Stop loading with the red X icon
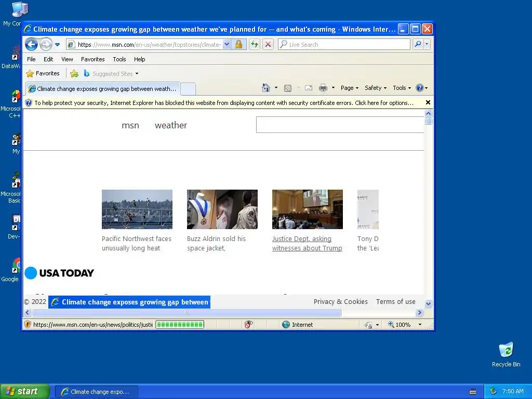532x399 pixels. pyautogui.click(x=268, y=45)
